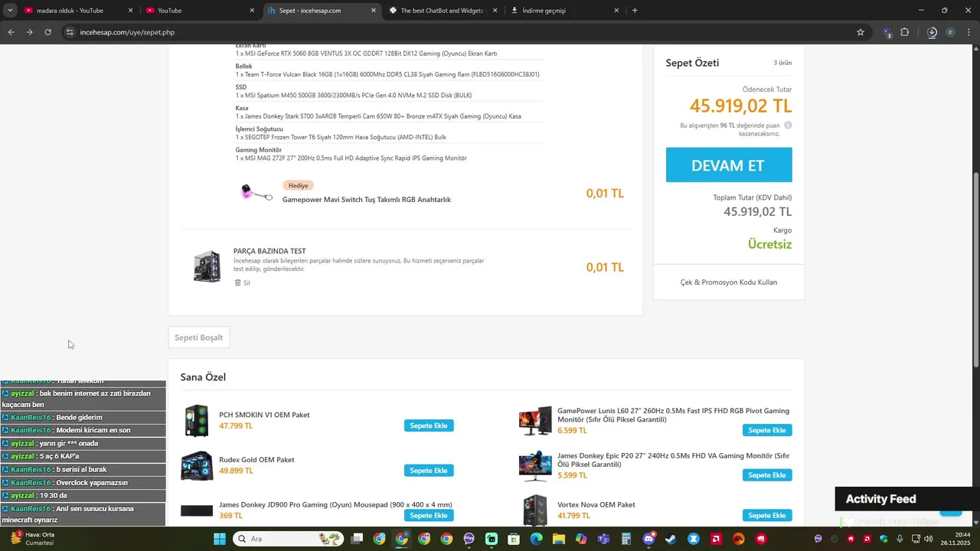Click the Gamepower RGB Anahtarlık keychain image
The height and width of the screenshot is (551, 980).
tap(256, 193)
